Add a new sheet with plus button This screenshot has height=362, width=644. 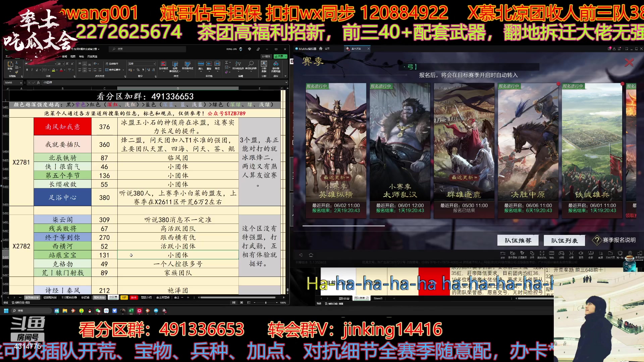(x=188, y=297)
